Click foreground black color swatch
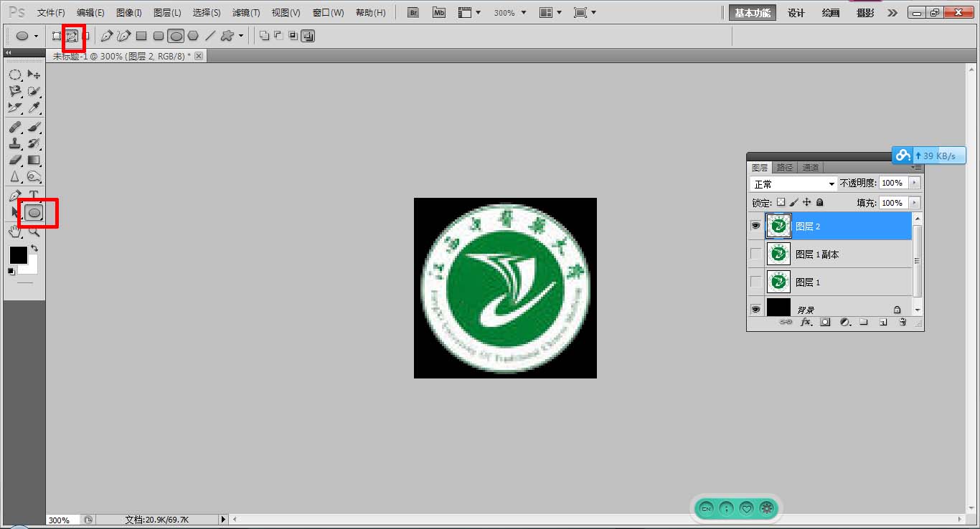Image resolution: width=980 pixels, height=529 pixels. pos(18,254)
